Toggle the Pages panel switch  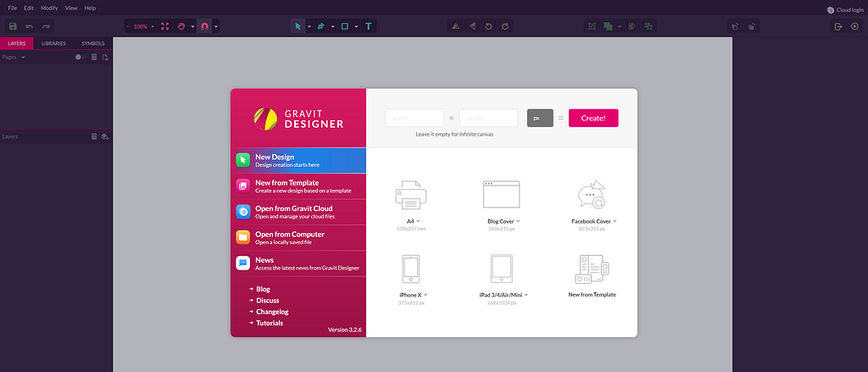81,57
